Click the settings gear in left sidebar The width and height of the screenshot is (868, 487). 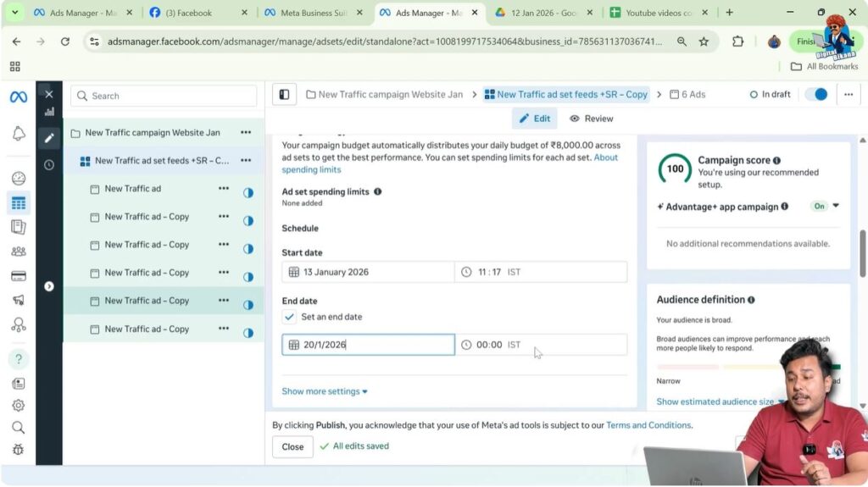[18, 406]
